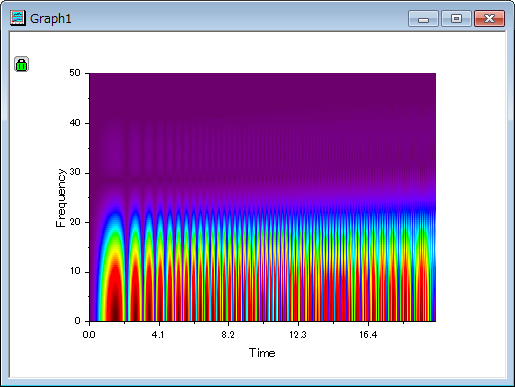This screenshot has height=387, width=515.
Task: Minimize the Graph1 window
Action: pyautogui.click(x=423, y=18)
